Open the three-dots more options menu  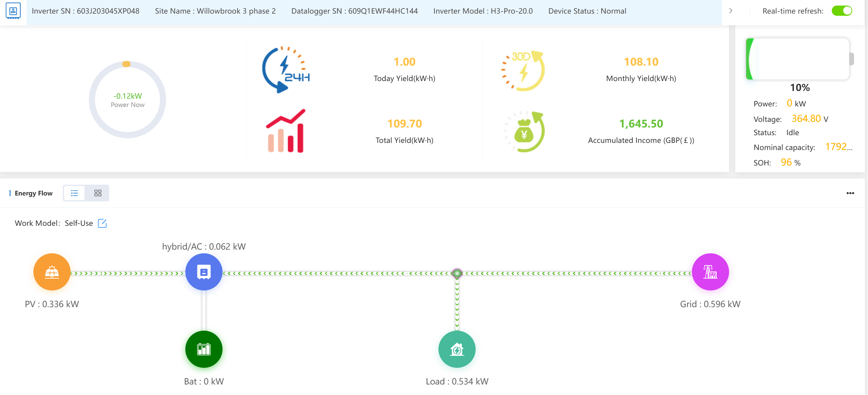point(850,193)
